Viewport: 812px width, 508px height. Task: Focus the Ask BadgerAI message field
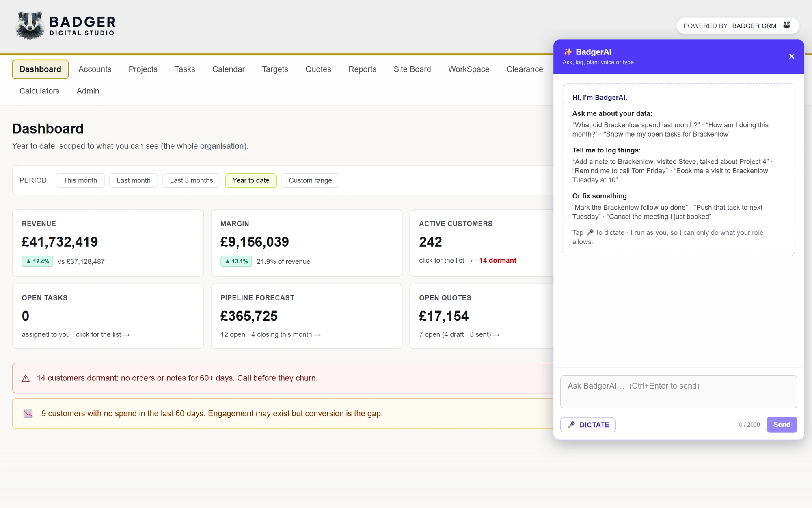[678, 392]
